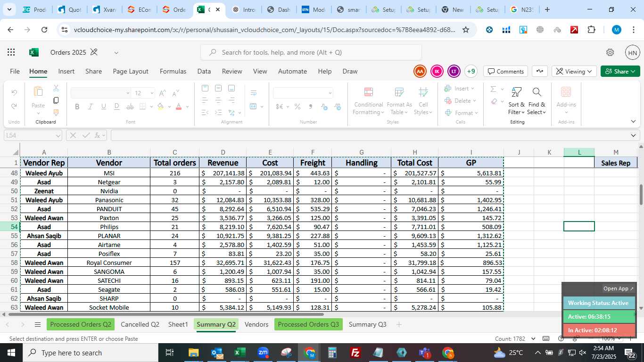Open the Formulas ribbon tab

[x=173, y=71]
